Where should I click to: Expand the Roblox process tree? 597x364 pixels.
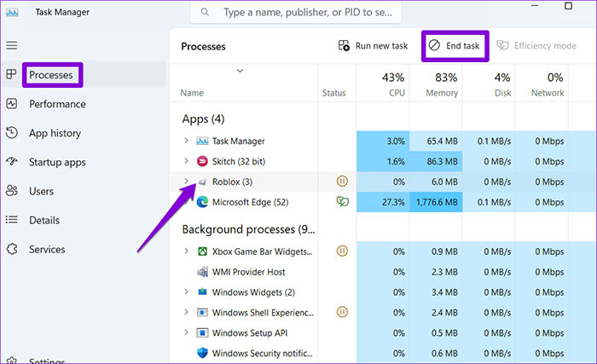pyautogui.click(x=186, y=182)
